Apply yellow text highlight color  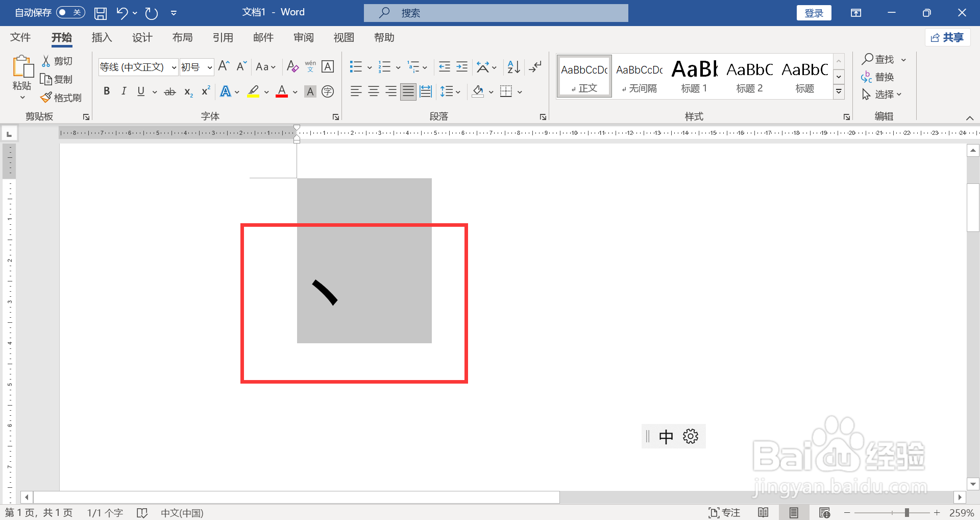click(x=253, y=91)
